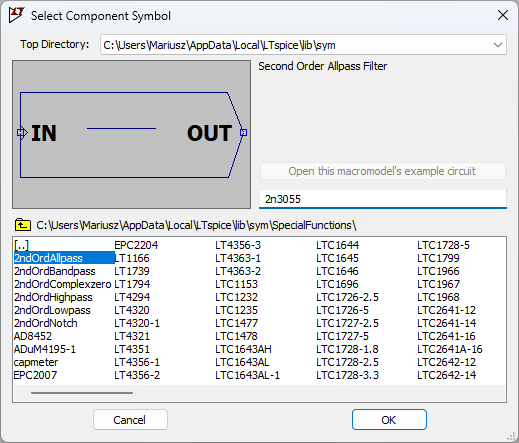Select 2ndOrdLowpass in the list
The image size is (519, 443).
coord(52,310)
